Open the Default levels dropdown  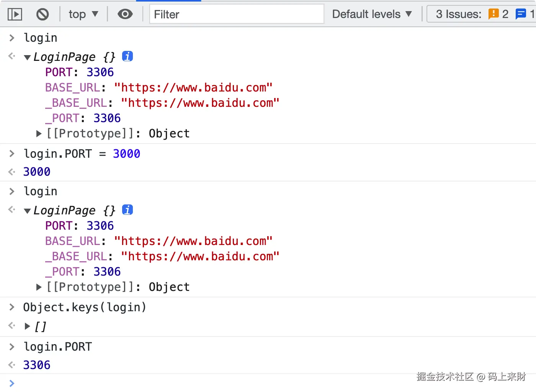[372, 15]
